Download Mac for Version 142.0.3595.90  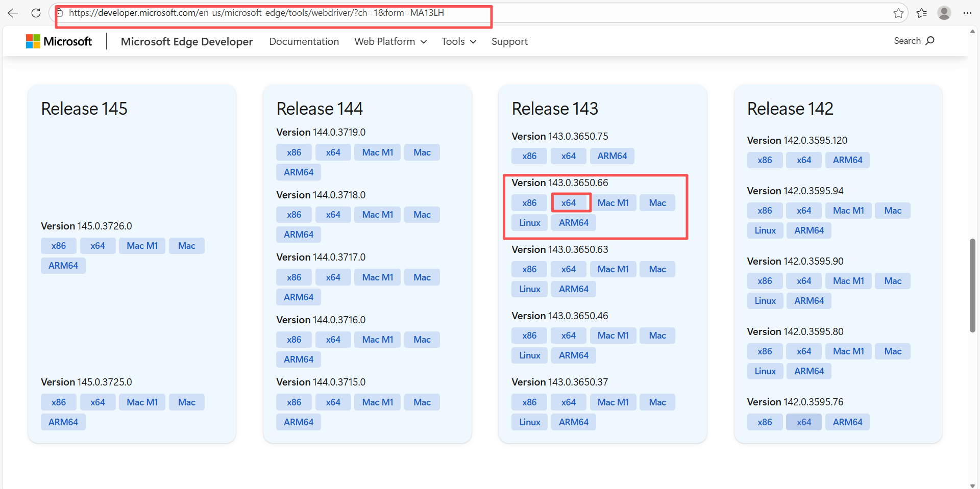(893, 281)
